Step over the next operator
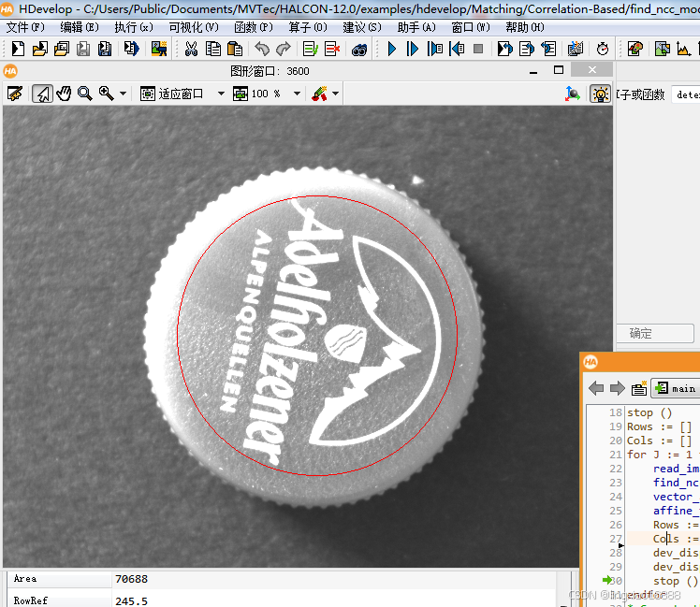This screenshot has width=700, height=607. [435, 49]
